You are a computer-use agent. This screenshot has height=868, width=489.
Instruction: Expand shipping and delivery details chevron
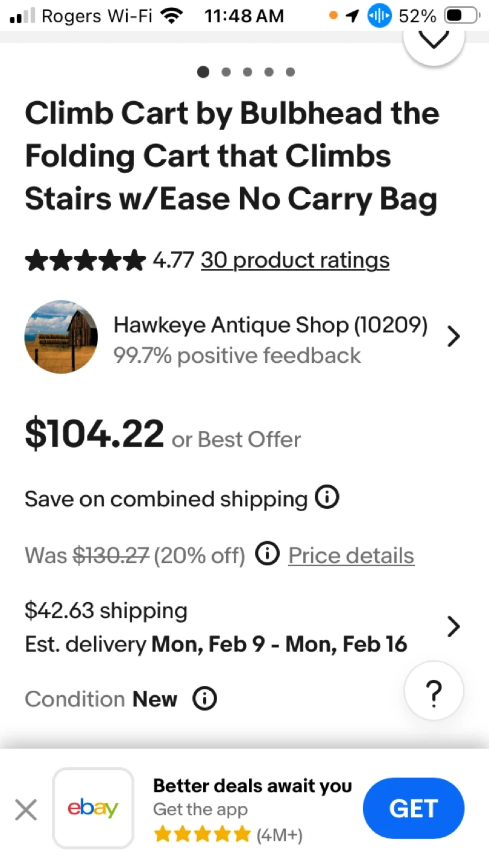[x=453, y=627]
